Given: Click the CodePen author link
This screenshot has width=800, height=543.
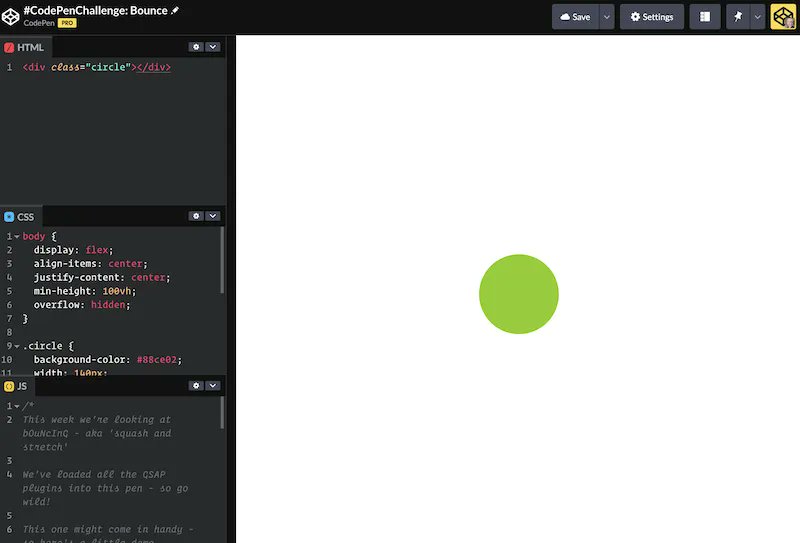Looking at the screenshot, I should (39, 23).
